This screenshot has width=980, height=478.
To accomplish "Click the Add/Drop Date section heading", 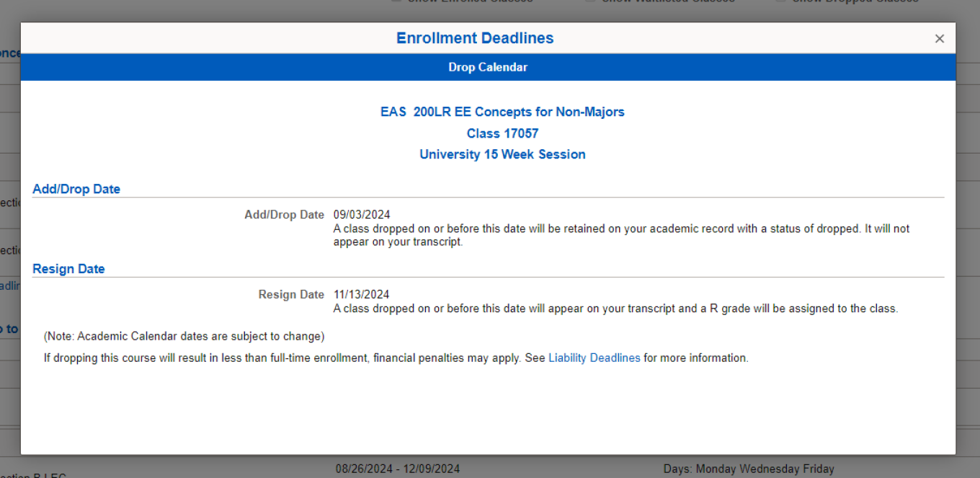I will coord(76,189).
